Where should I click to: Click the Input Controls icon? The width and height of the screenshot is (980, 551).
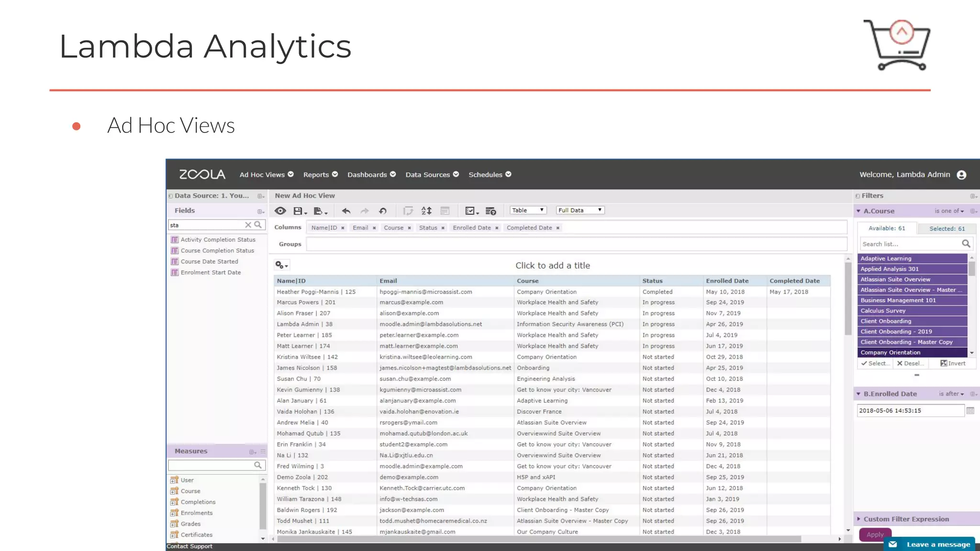point(445,211)
